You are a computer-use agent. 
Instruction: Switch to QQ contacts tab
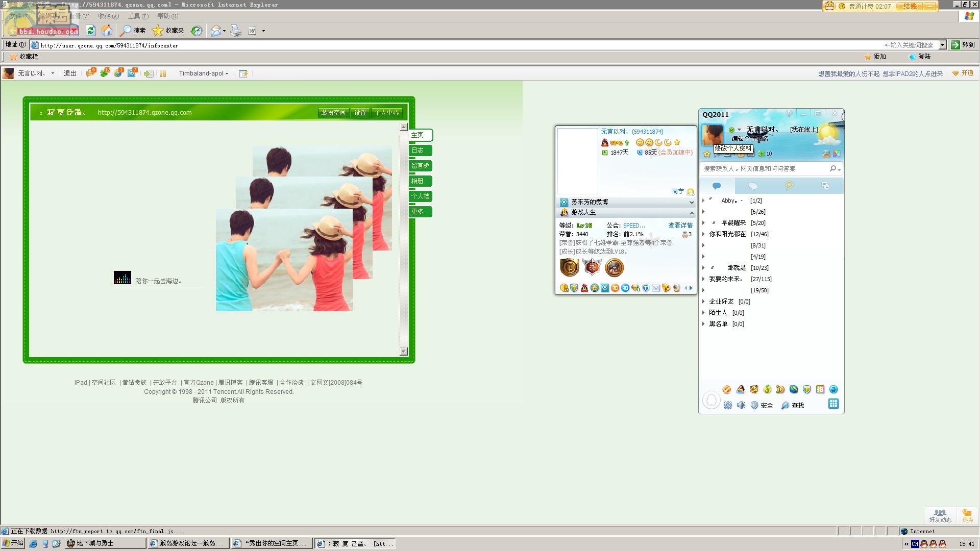(717, 186)
